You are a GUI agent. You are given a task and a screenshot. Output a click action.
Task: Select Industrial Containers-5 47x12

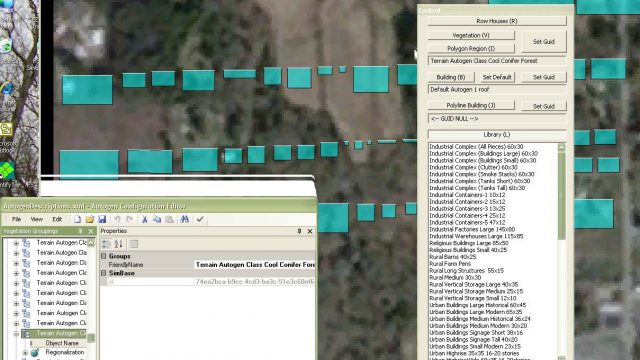467,222
